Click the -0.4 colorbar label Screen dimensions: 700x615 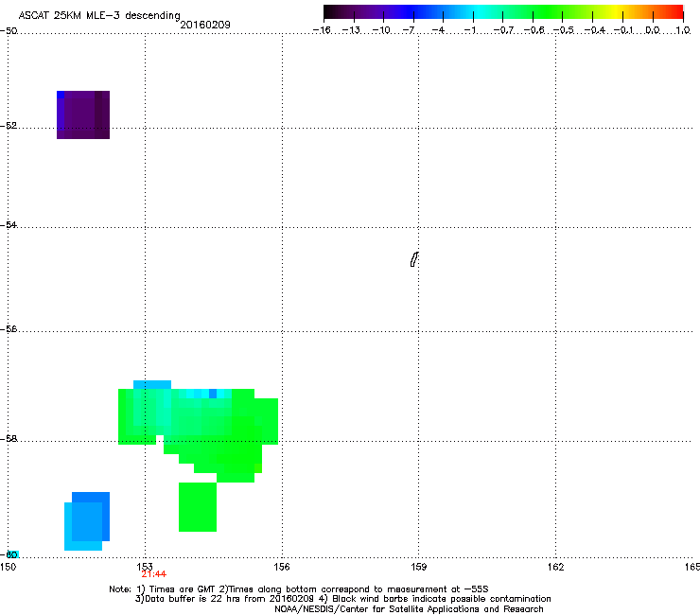coord(595,30)
